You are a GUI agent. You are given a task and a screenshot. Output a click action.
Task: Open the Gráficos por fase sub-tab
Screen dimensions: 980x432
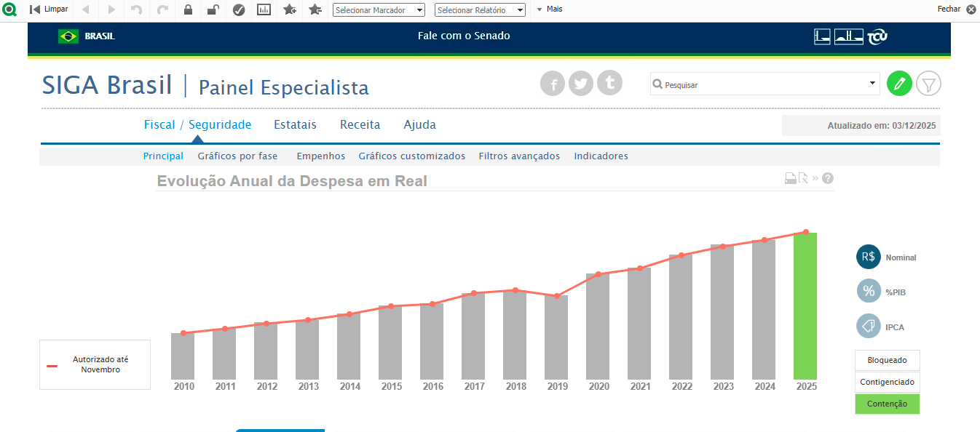point(237,156)
